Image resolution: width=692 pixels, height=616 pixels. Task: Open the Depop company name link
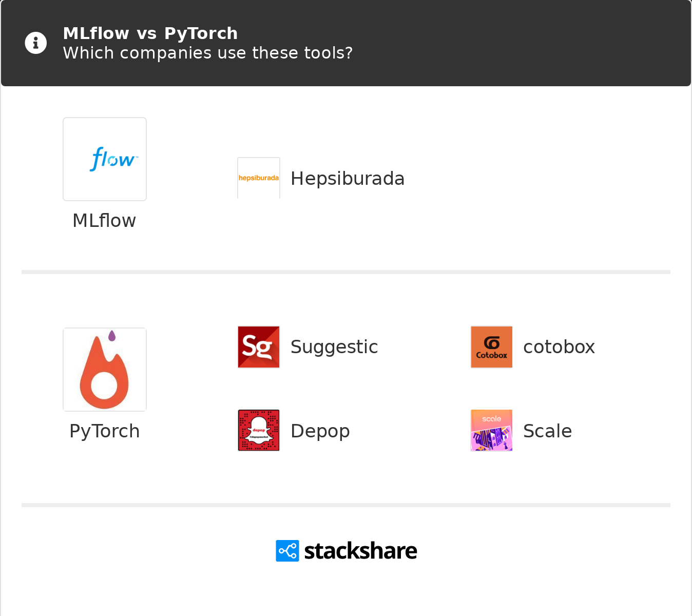[x=320, y=431]
